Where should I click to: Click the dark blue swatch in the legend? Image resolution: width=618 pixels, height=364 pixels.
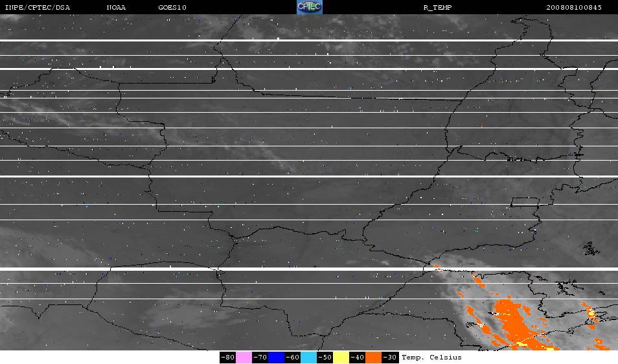click(x=277, y=358)
